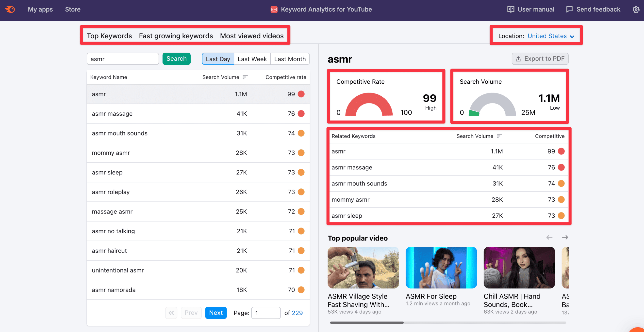Select the asmr mouth sounds keyword row
This screenshot has width=644, height=332.
[198, 133]
